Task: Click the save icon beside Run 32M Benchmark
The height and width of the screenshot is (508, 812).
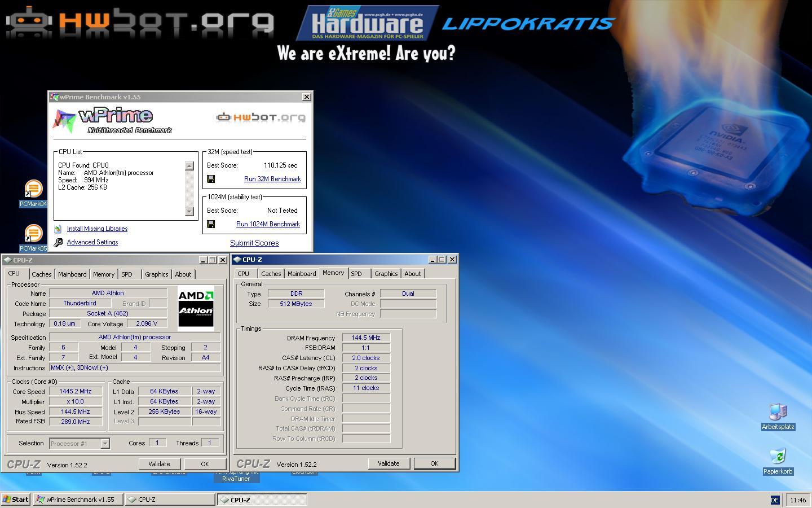Action: pyautogui.click(x=211, y=179)
